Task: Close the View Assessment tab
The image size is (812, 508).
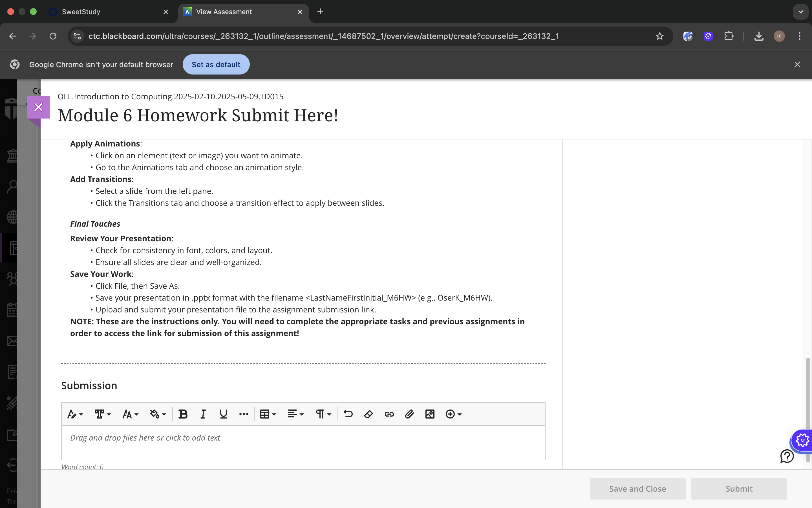Action: pyautogui.click(x=300, y=12)
